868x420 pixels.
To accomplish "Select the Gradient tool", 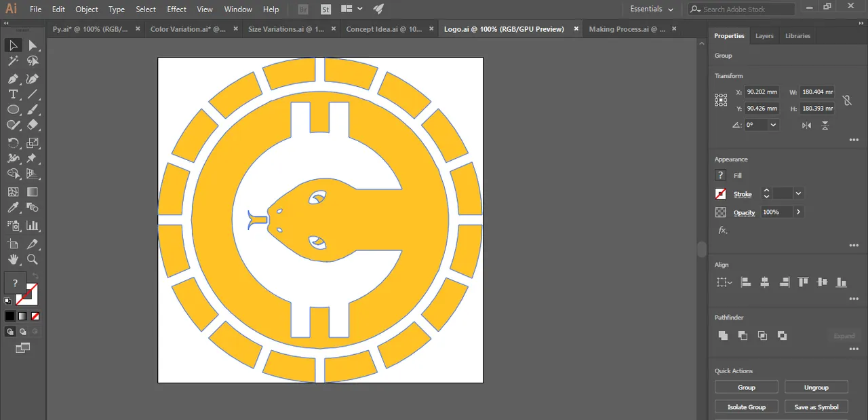I will [32, 193].
